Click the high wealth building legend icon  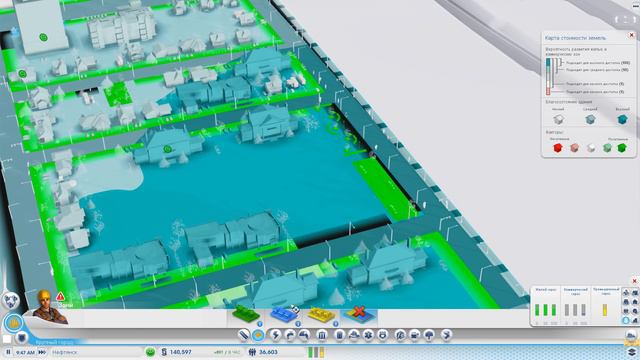point(622,119)
